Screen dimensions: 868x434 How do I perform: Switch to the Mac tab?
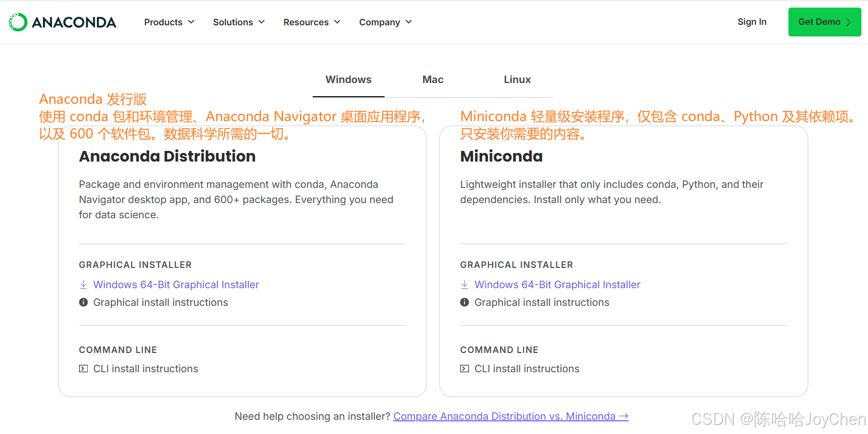(x=433, y=80)
